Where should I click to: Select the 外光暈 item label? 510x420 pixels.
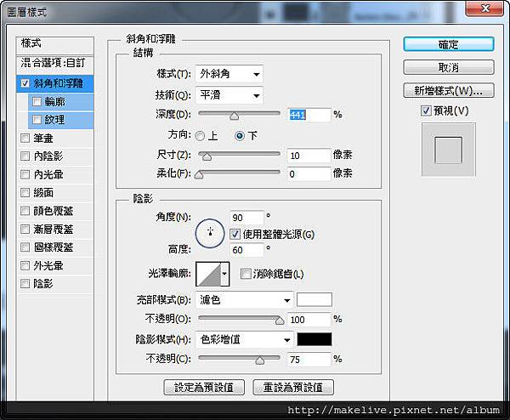coord(48,266)
